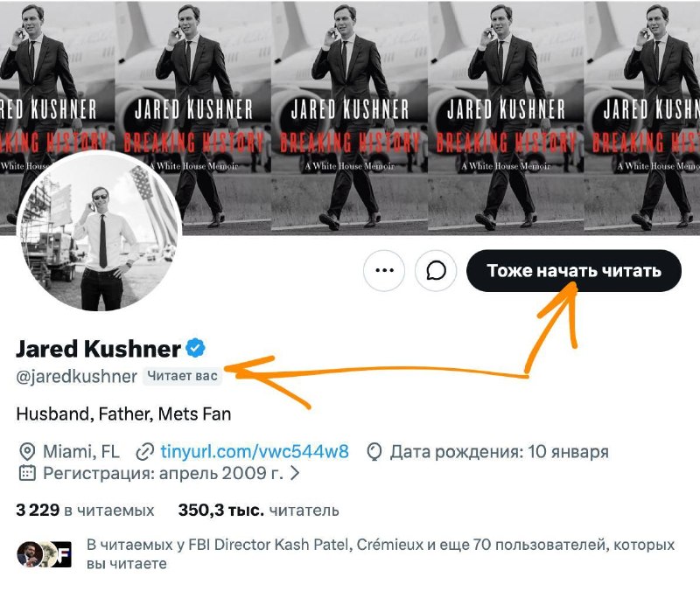Click 'Тоже начать читать' follow button

574,271
